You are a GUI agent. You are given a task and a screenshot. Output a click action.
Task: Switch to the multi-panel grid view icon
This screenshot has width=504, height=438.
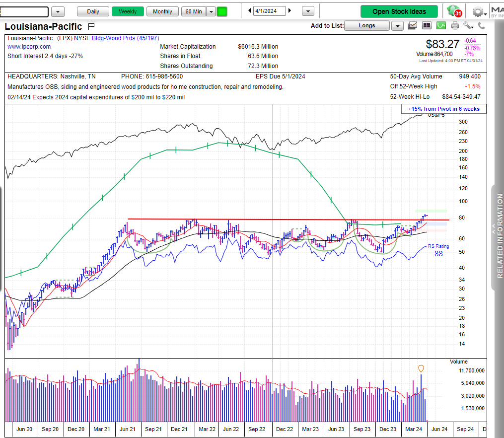pos(427,26)
